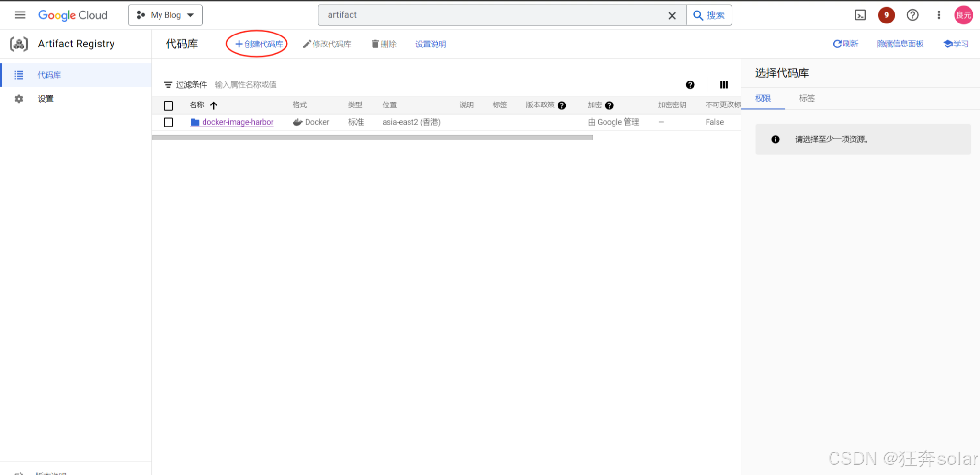Click the 搜索 search button
This screenshot has width=980, height=475.
[709, 15]
